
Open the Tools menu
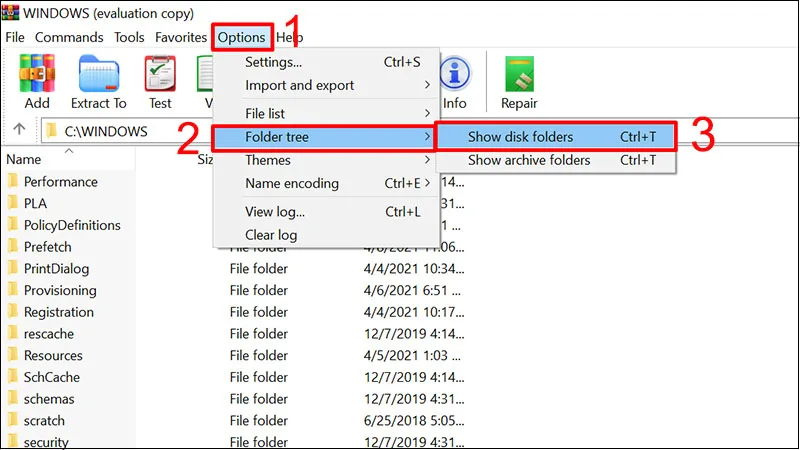click(129, 37)
